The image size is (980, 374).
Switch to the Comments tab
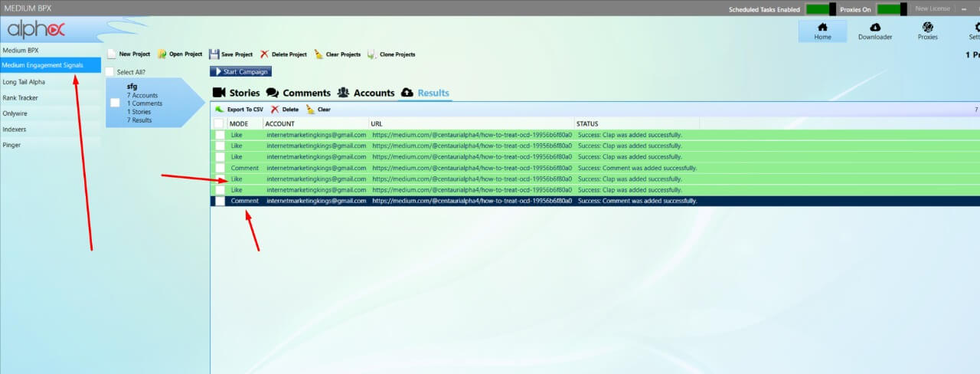pyautogui.click(x=299, y=93)
